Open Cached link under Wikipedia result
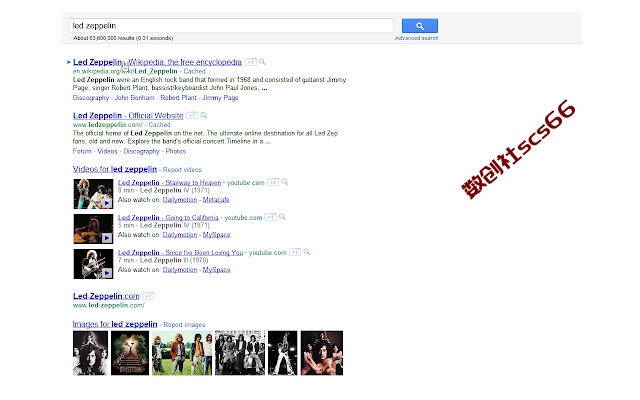640x400 pixels. point(194,71)
